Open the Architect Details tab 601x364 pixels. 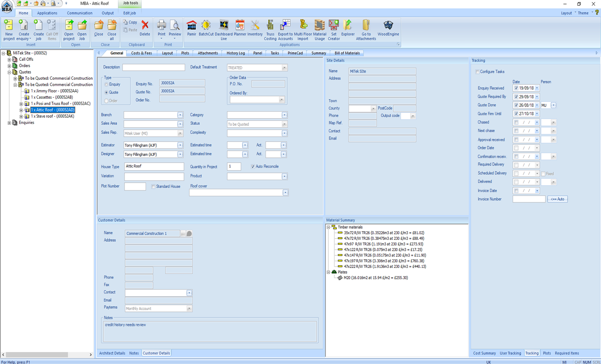tap(112, 353)
